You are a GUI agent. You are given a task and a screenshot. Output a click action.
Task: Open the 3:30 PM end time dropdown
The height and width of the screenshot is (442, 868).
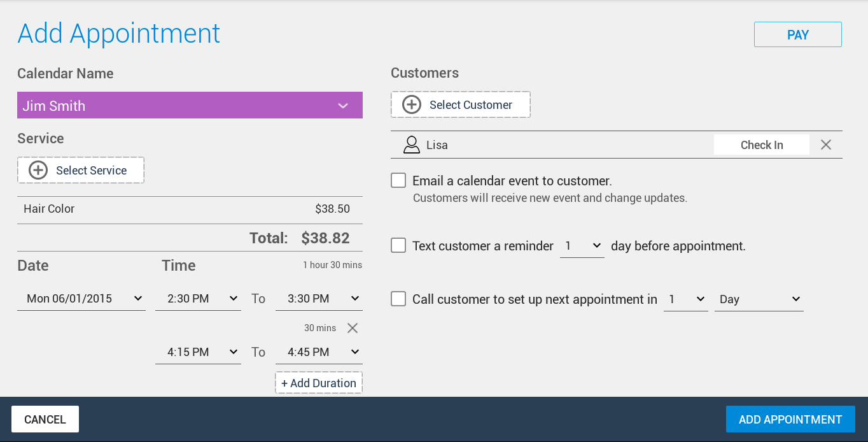tap(319, 298)
